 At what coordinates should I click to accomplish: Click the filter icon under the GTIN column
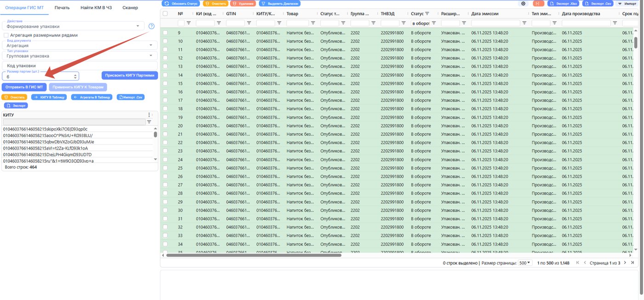(x=249, y=23)
